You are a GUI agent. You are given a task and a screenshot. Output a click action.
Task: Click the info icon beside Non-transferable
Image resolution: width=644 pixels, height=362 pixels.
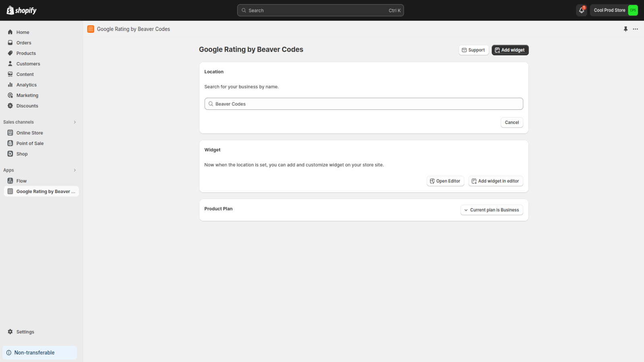[x=9, y=353]
